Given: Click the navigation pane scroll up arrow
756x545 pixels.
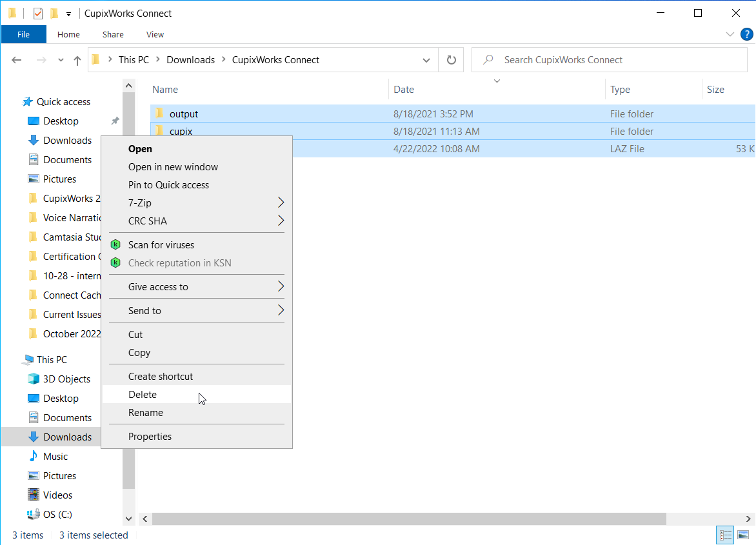Looking at the screenshot, I should [x=129, y=86].
